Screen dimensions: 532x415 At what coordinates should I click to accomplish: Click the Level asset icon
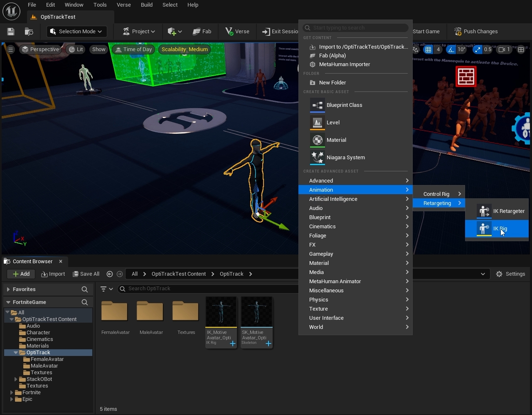click(x=318, y=123)
